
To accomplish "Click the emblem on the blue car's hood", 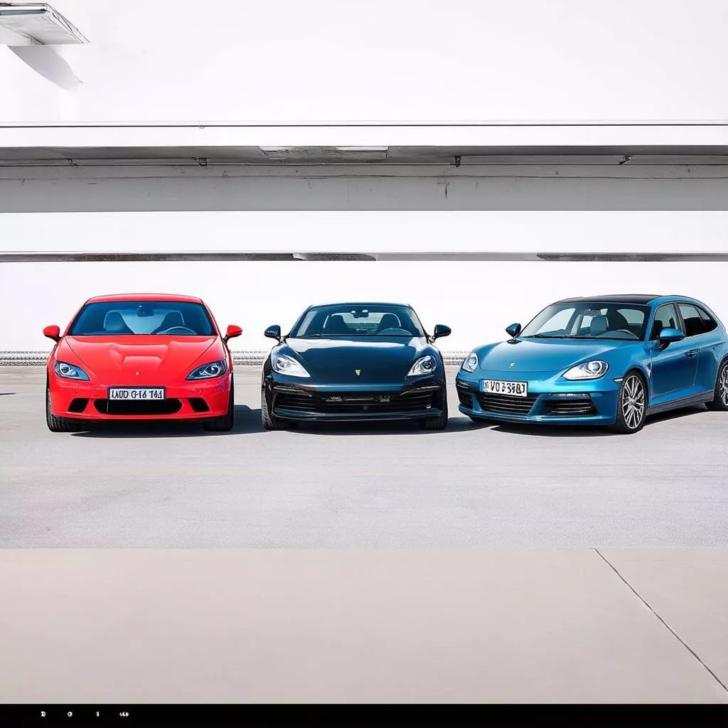I will 511,365.
